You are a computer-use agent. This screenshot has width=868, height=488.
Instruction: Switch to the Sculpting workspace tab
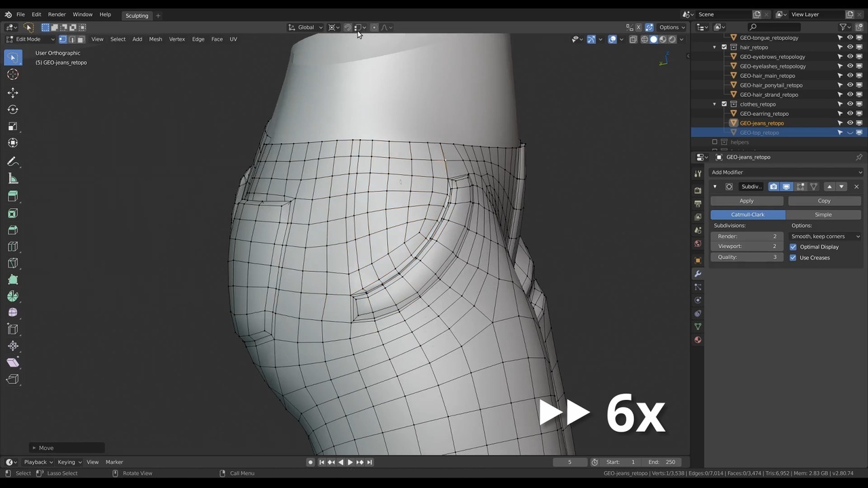click(136, 16)
